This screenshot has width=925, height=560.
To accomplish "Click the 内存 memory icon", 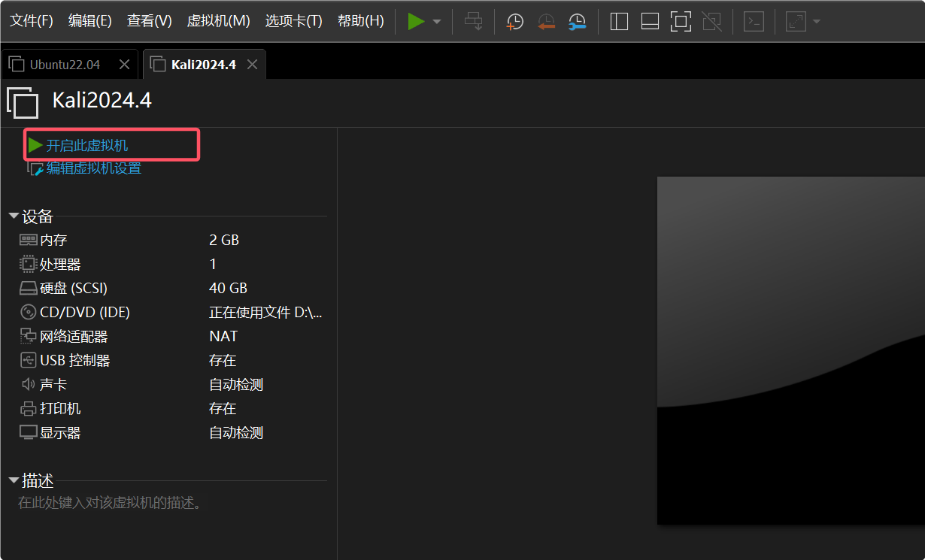I will (x=29, y=241).
